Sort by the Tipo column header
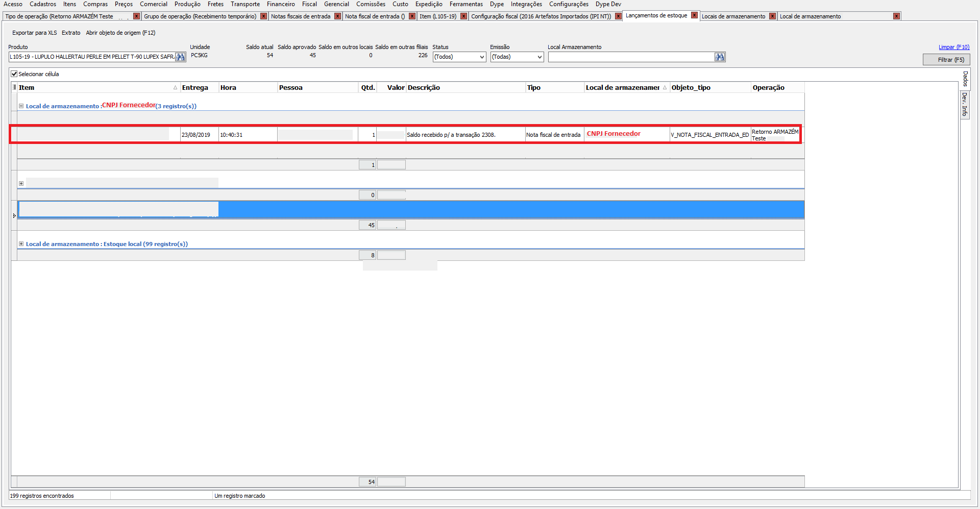 point(555,88)
